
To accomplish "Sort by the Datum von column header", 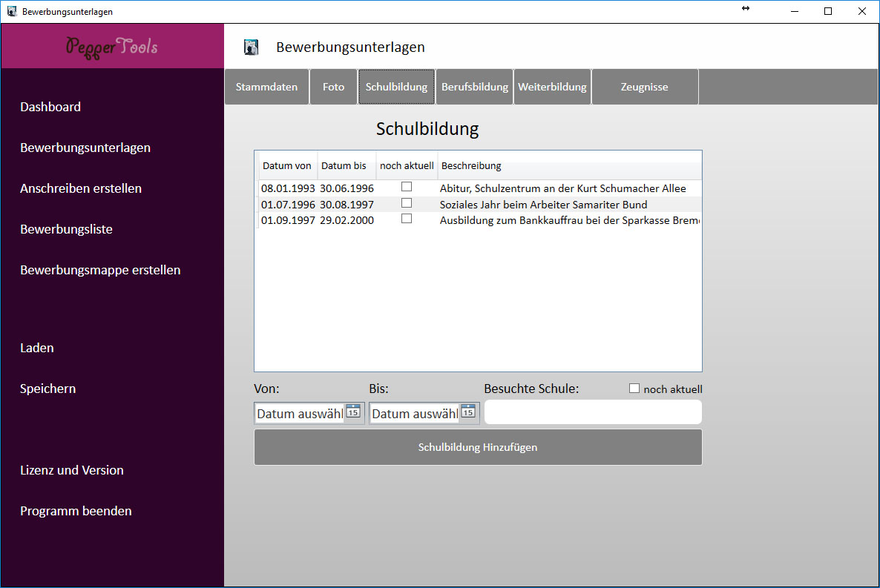I will [287, 165].
